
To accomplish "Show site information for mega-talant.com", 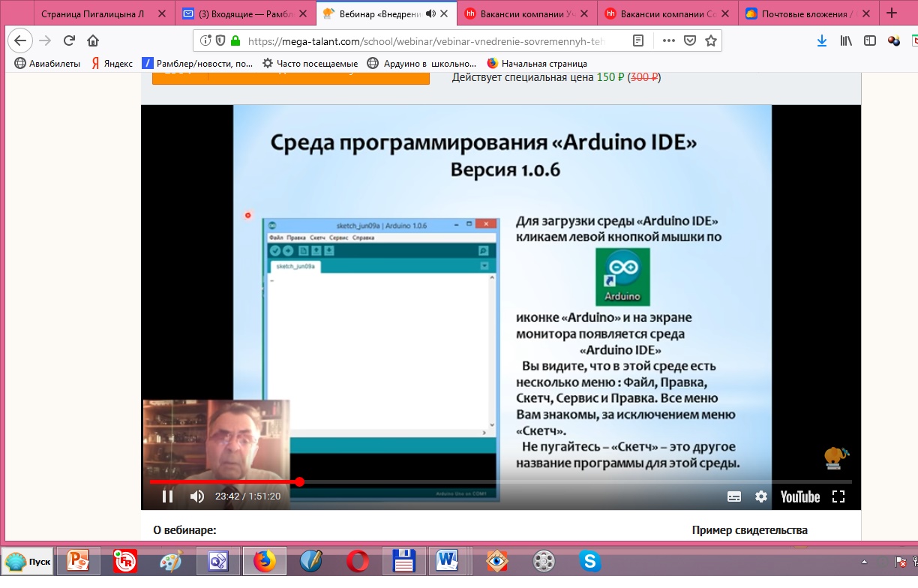I will click(205, 41).
